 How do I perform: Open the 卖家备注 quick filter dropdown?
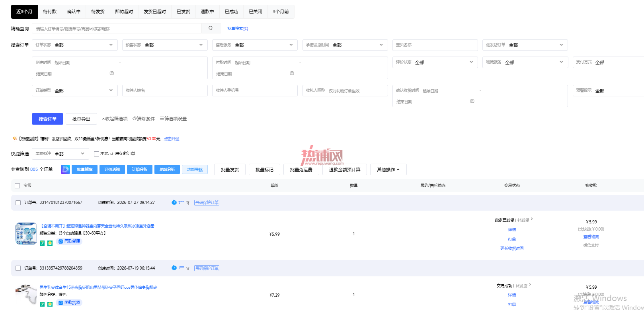point(60,154)
